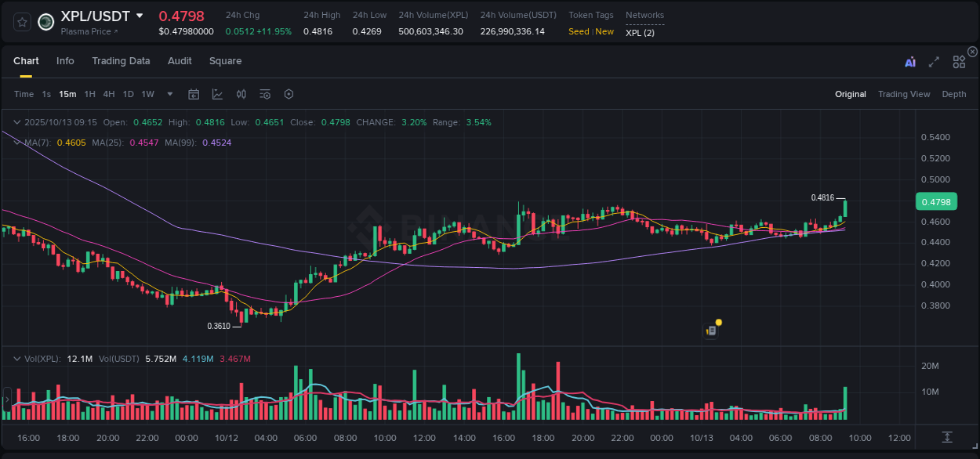Launch the AI analysis assistant
This screenshot has height=459, width=980.
pos(909,60)
